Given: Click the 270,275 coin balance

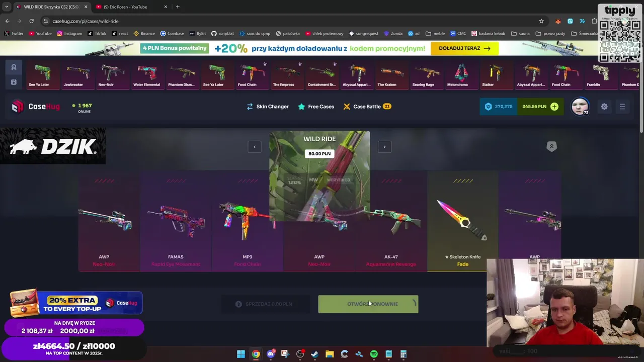Looking at the screenshot, I should 499,107.
